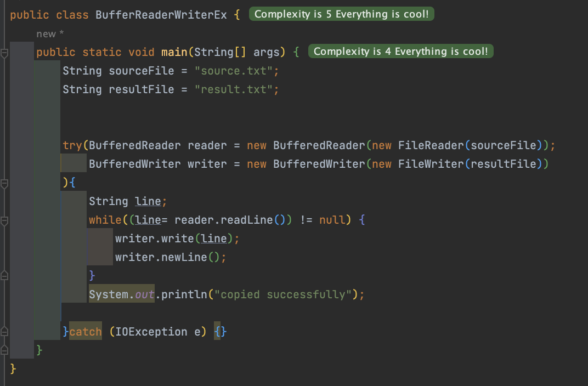
Task: Collapse the main method using its gutter fold marker
Action: click(4, 54)
